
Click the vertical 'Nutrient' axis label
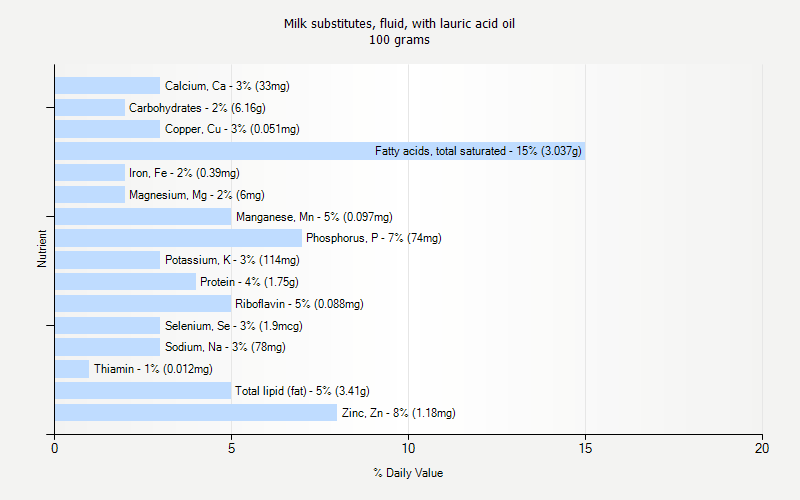(x=42, y=249)
